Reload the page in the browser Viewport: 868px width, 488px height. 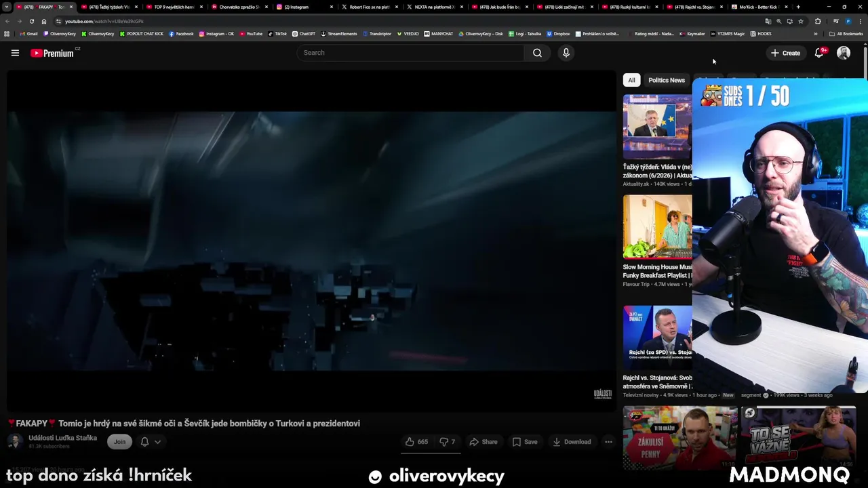coord(31,21)
